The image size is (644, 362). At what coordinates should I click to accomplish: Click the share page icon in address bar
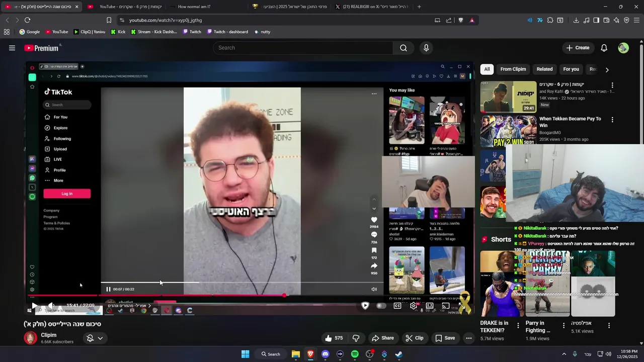coord(449,20)
